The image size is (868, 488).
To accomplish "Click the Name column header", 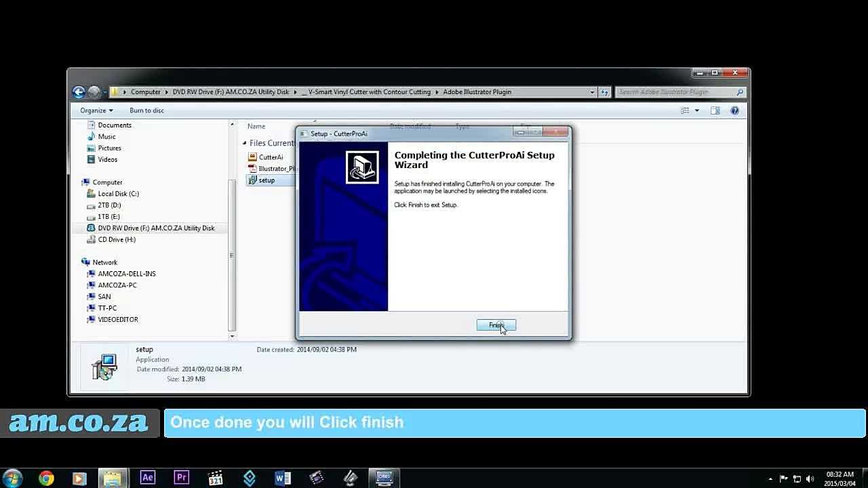I will pos(256,126).
